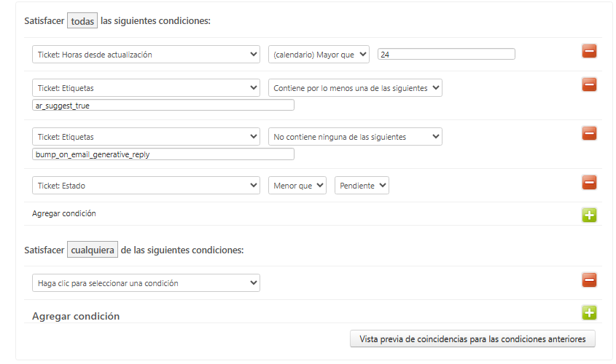Image resolution: width=616 pixels, height=364 pixels.
Task: Remove the Horas desde actualización condition
Action: (x=589, y=51)
